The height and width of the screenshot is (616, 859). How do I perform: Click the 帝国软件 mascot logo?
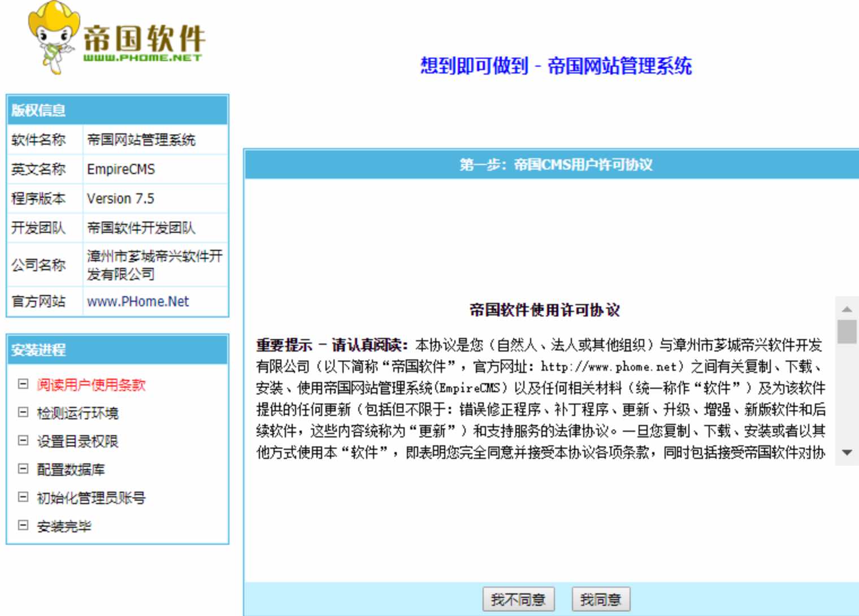(x=116, y=37)
